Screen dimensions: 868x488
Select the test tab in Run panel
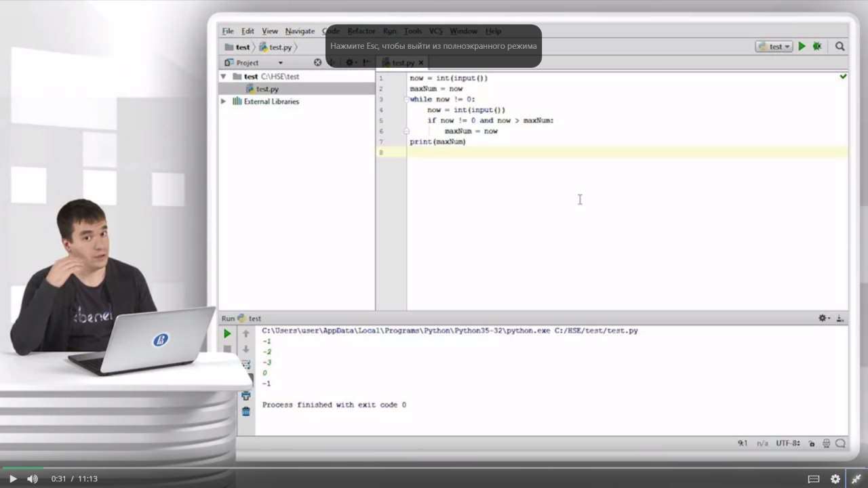click(249, 318)
